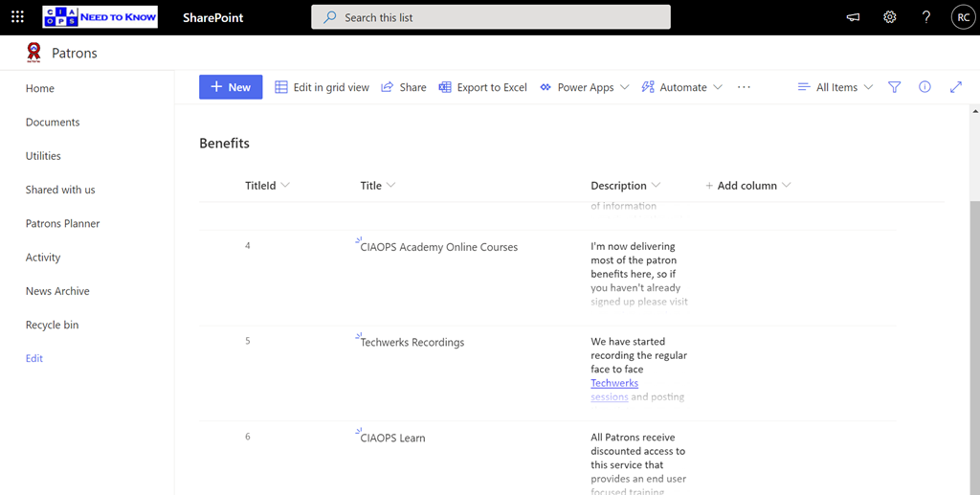The width and height of the screenshot is (980, 495).
Task: Click the Help question mark icon
Action: tap(925, 17)
